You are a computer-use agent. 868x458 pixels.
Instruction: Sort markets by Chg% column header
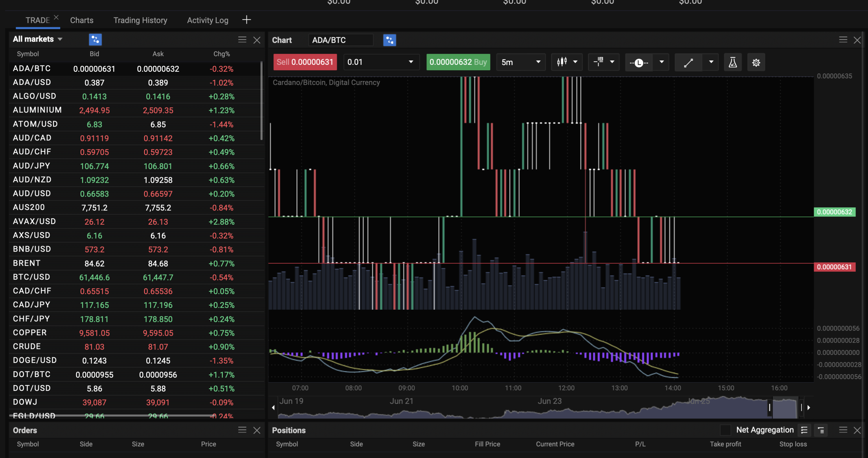coord(221,54)
